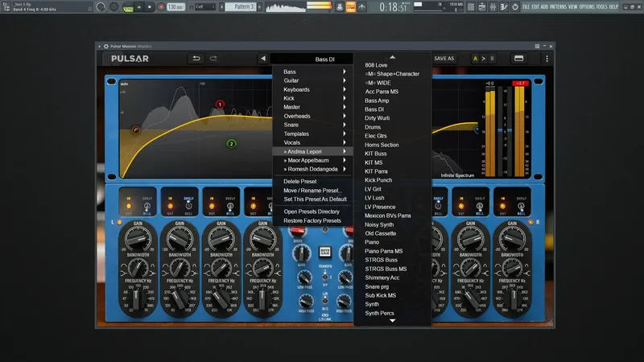Toggle the L channel orange indicator
The height and width of the screenshot is (362, 644).
[119, 222]
